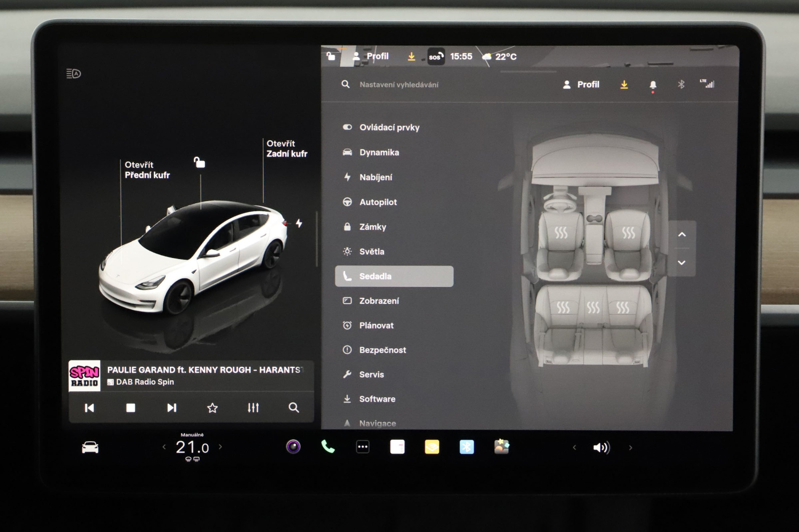Image resolution: width=799 pixels, height=532 pixels.
Task: Open the Bluetooth app in dock
Action: pos(466,447)
